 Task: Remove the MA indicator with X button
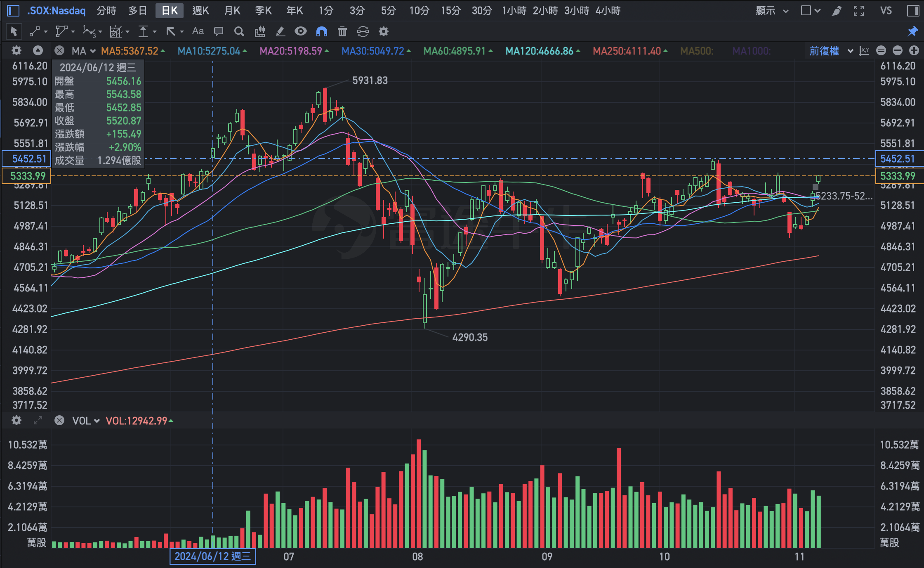point(59,51)
